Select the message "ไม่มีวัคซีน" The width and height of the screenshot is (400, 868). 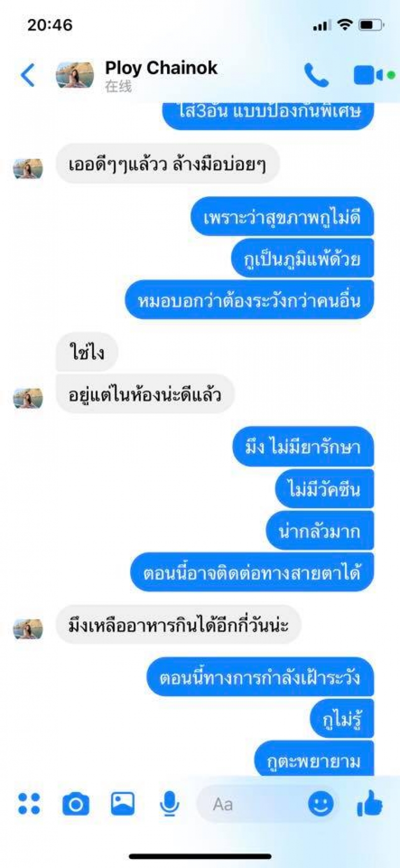pyautogui.click(x=324, y=489)
